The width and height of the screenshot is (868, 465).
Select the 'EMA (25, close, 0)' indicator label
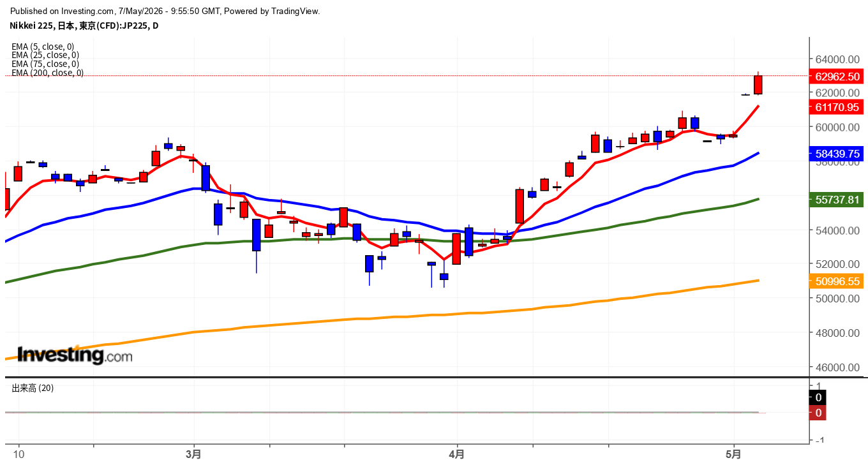click(45, 55)
